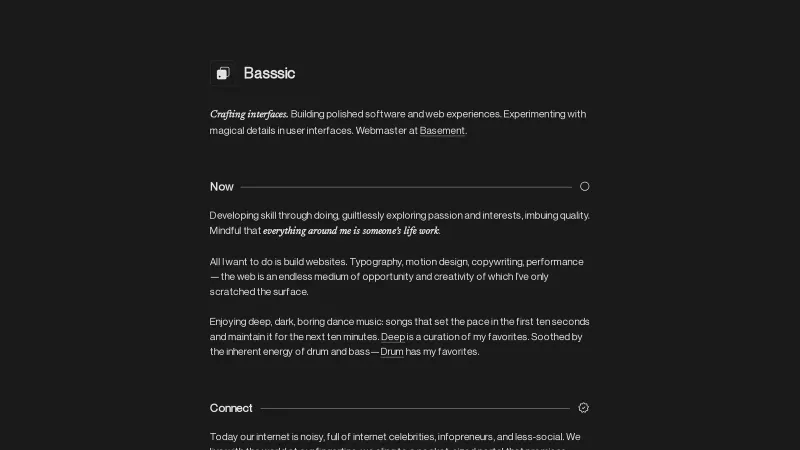Follow the Drum favorites link
Viewport: 800px width, 450px height.
tap(392, 352)
